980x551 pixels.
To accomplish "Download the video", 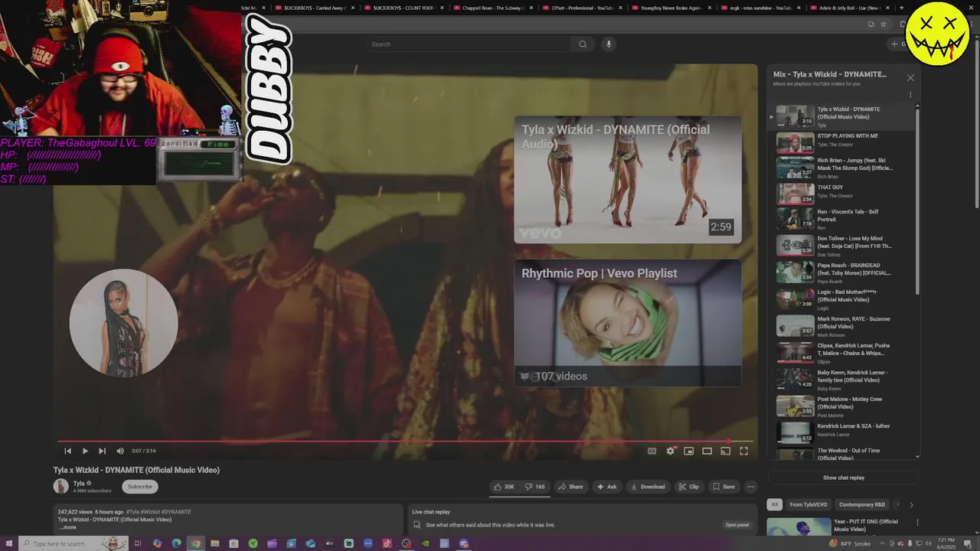I will pos(648,487).
